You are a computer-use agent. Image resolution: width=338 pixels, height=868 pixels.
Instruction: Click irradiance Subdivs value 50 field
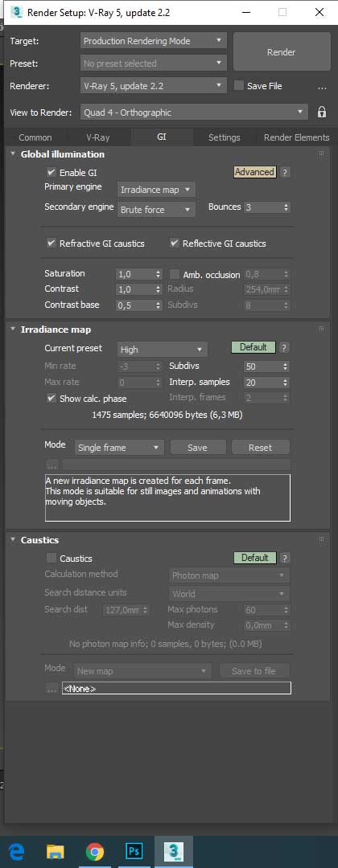[x=264, y=366]
